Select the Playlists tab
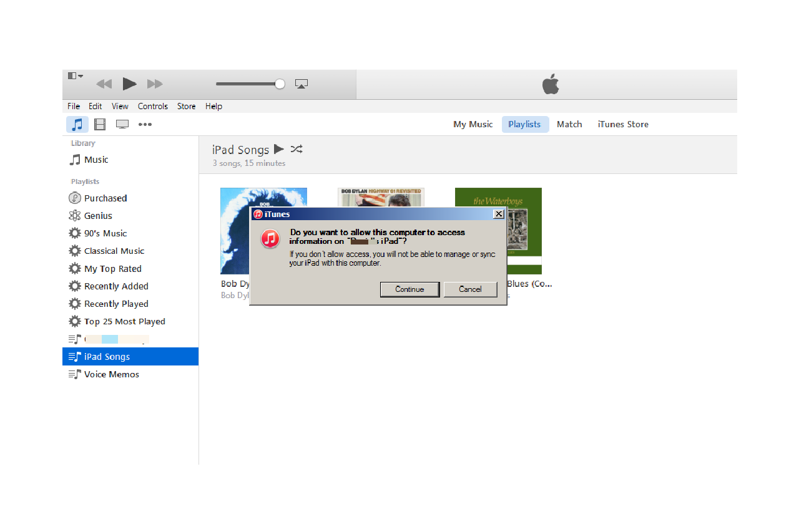799x532 pixels. click(x=525, y=124)
